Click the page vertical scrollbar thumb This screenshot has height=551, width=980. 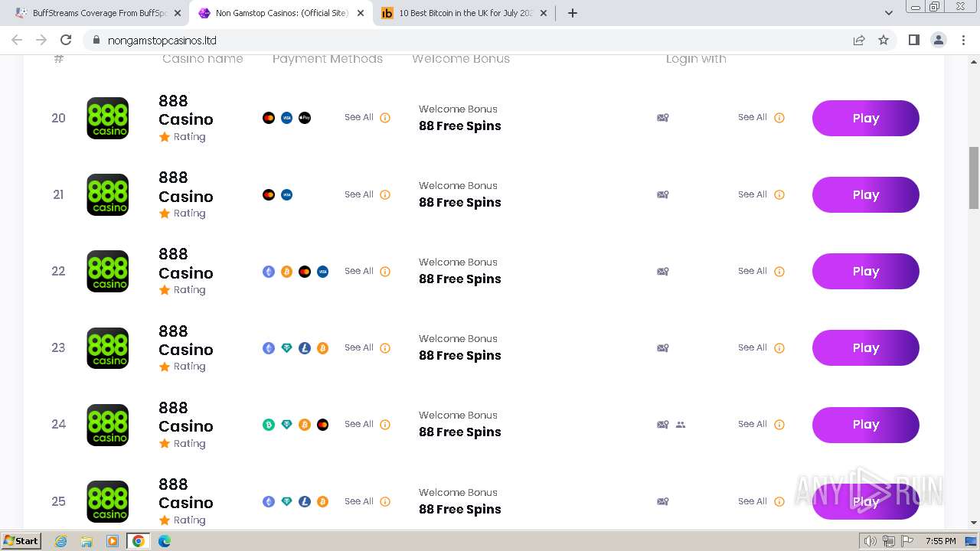click(974, 178)
